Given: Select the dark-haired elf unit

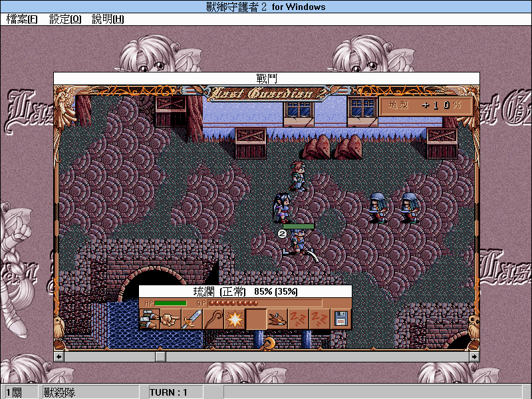Looking at the screenshot, I should (282, 207).
